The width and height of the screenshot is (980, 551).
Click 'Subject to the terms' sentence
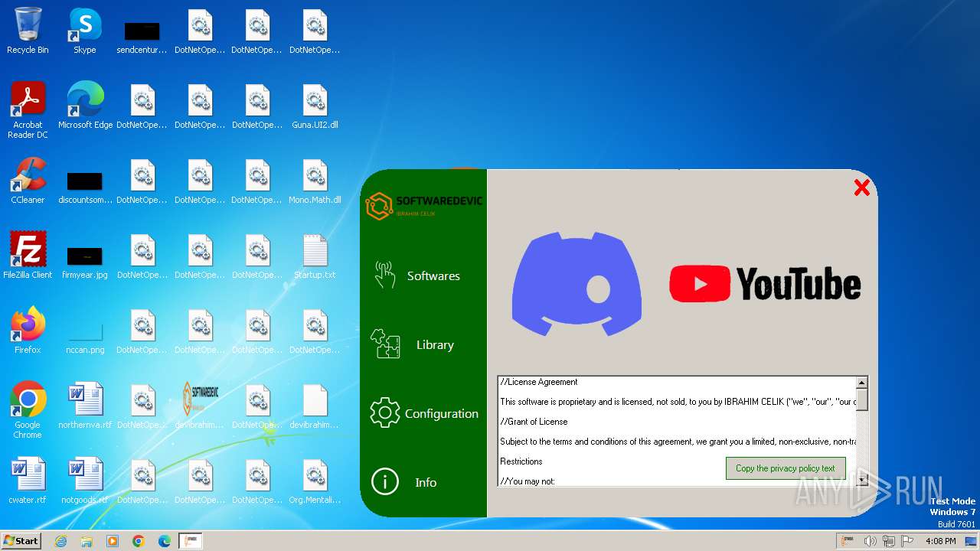point(678,442)
